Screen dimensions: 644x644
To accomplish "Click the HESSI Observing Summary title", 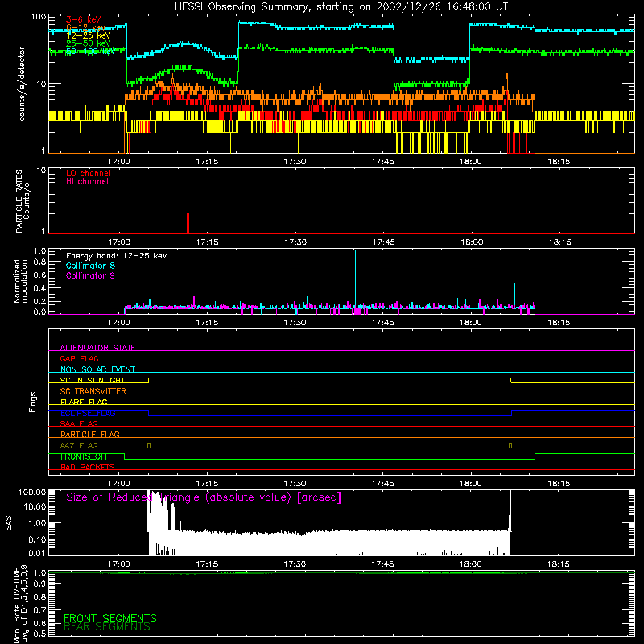I will click(341, 6).
